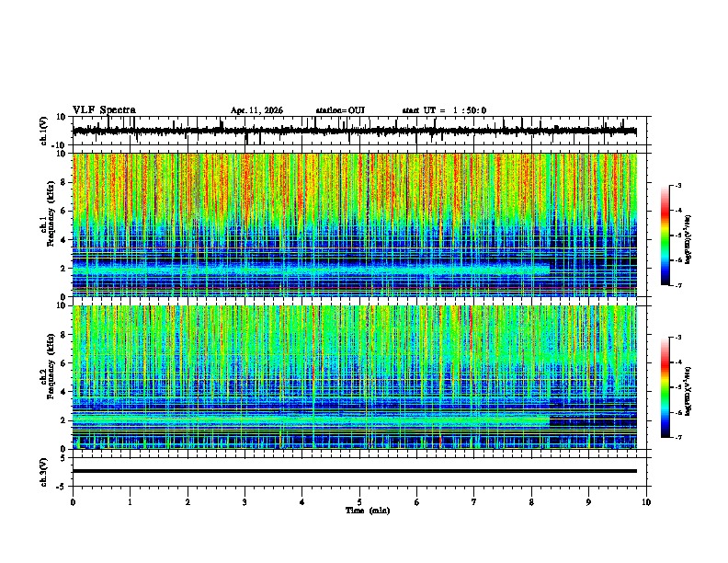Viewport: 728px width, 563px height.
Task: Click inside the ch.1 spectrogram panel
Action: click(354, 224)
